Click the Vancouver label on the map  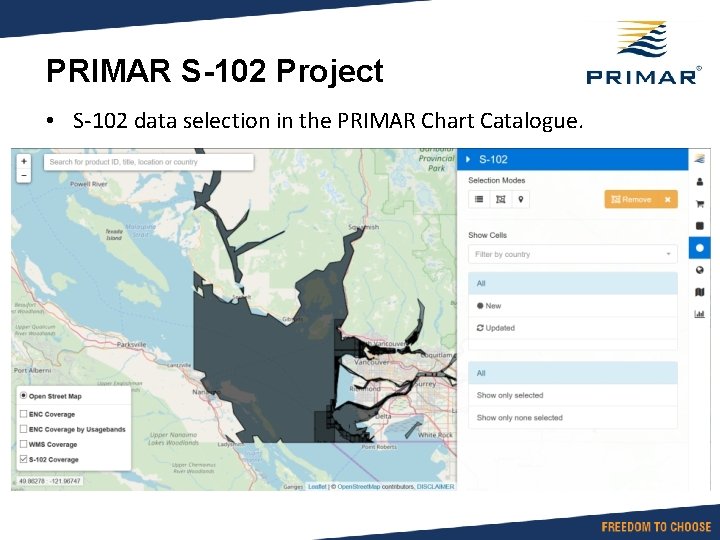(372, 362)
